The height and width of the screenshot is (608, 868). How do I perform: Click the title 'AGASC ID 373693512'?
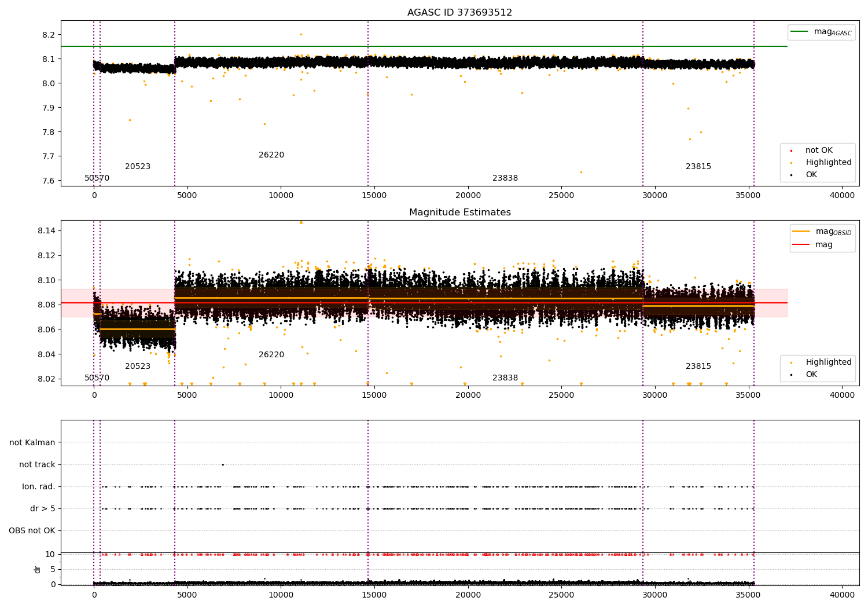pos(459,13)
